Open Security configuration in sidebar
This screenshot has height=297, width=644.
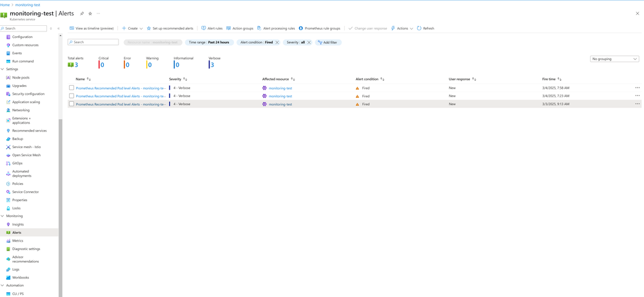(x=29, y=94)
